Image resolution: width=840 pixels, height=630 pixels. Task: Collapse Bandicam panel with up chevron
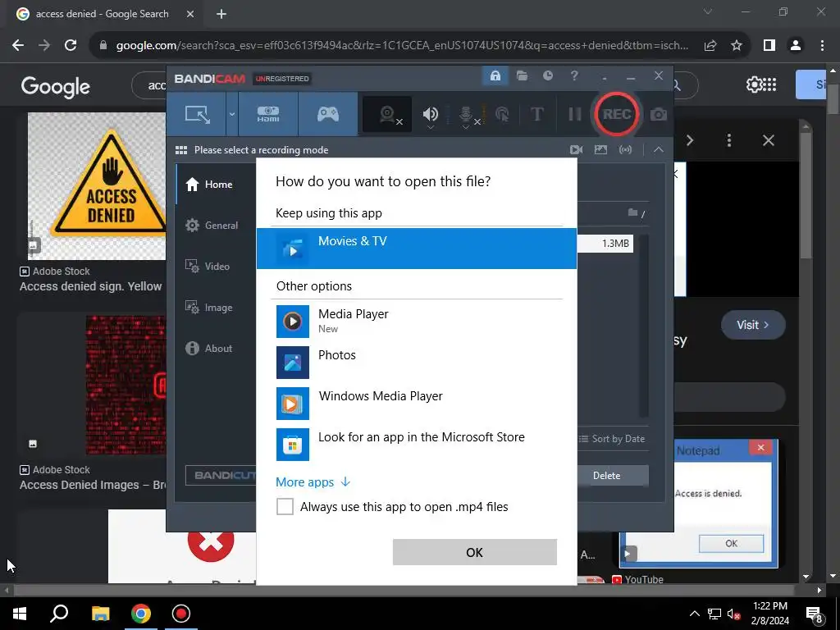pos(659,150)
